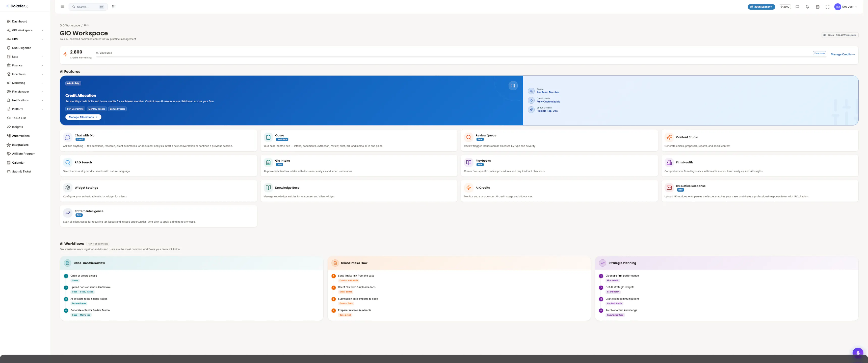Click the Manage Allocations button
The image size is (868, 363).
(83, 117)
